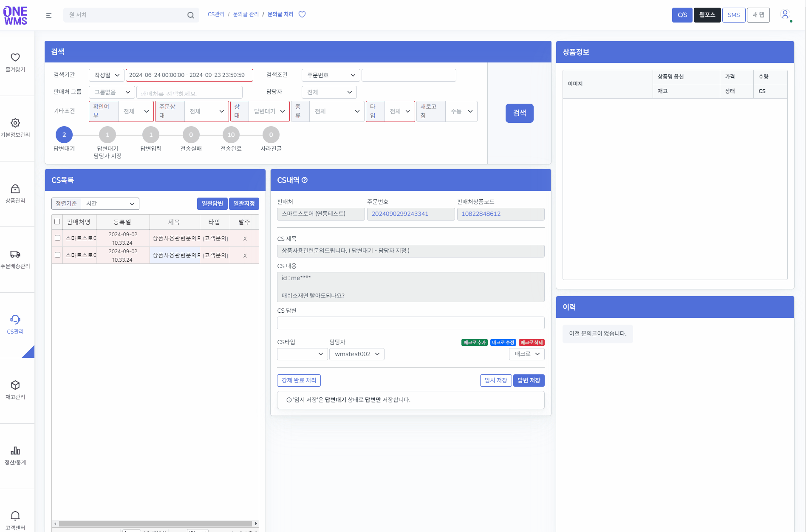Click 강제 완료 처리 button

pos(299,380)
